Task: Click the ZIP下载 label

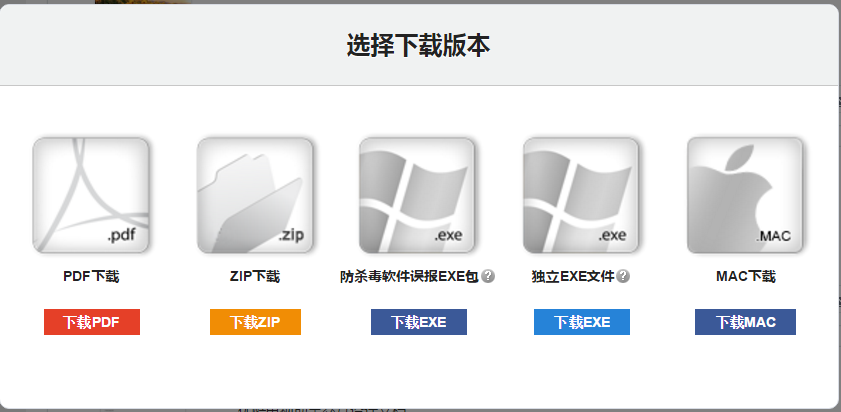Action: (255, 277)
